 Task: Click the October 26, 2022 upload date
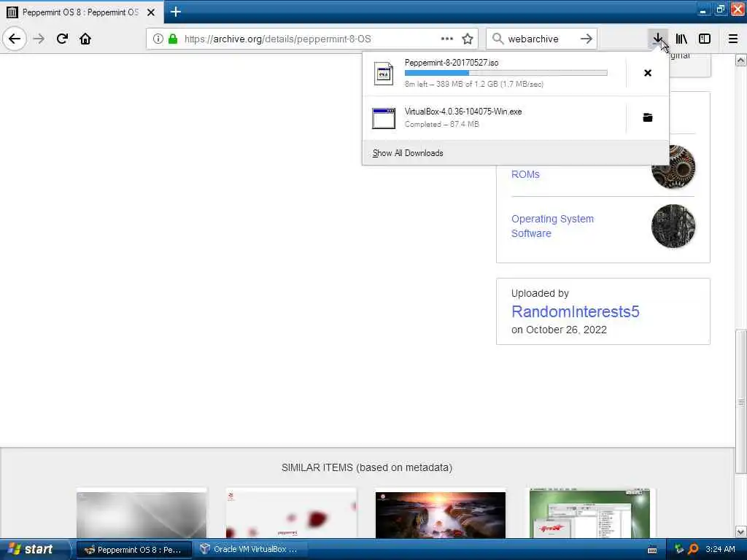click(566, 330)
